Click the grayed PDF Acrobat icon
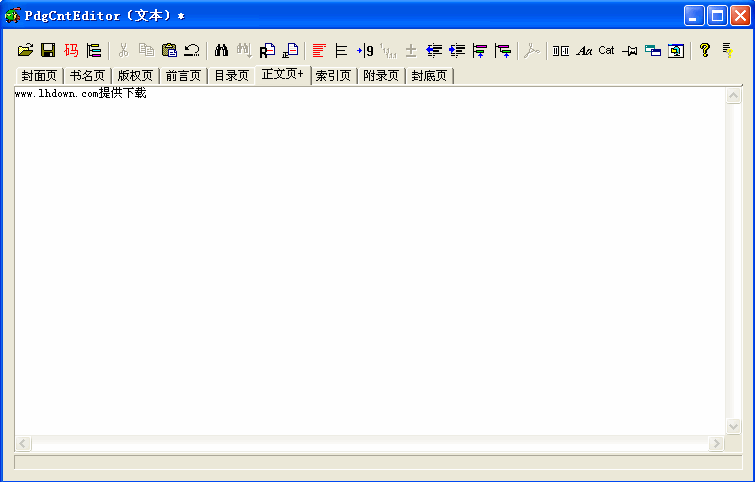Screen dimensions: 755x482 [532, 50]
